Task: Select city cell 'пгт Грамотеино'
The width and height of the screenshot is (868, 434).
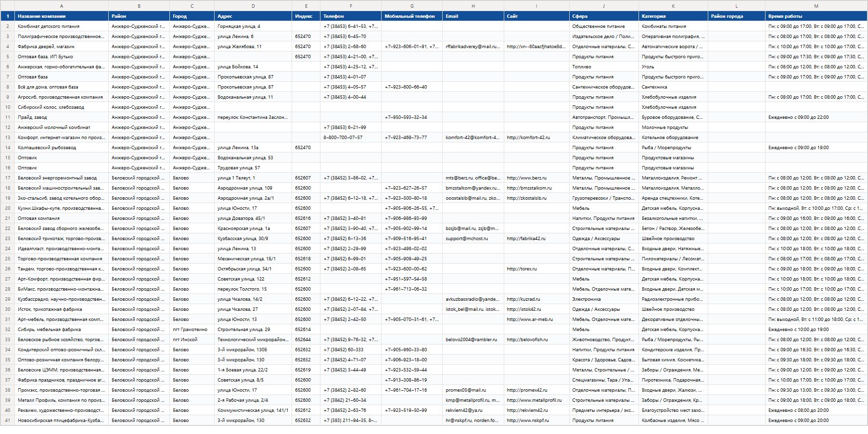Action: [192, 330]
